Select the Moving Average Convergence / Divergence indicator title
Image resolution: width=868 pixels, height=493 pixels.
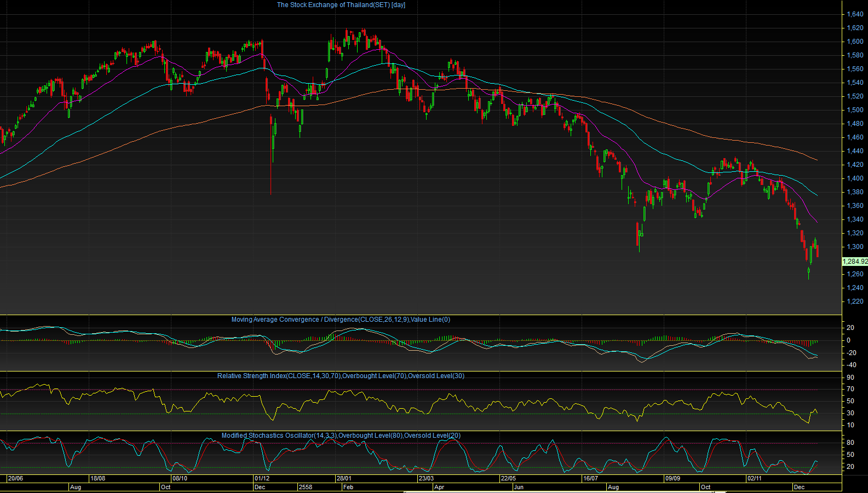click(341, 320)
